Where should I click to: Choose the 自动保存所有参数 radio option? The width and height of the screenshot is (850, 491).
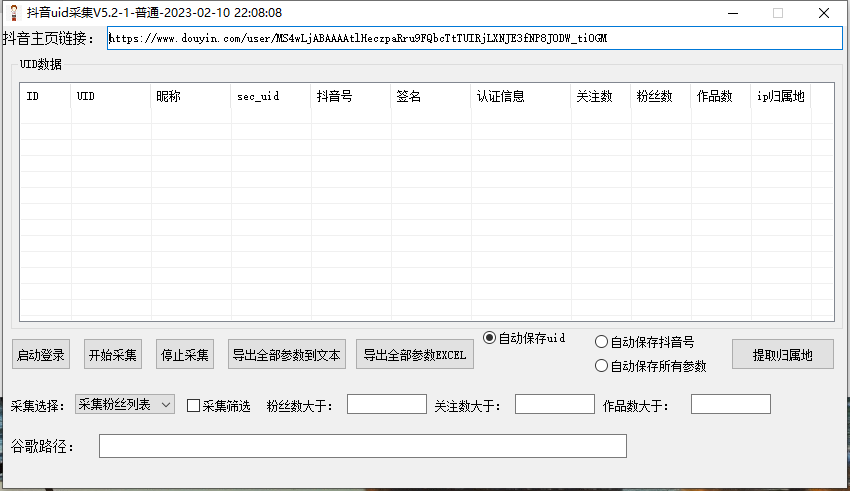pyautogui.click(x=602, y=366)
